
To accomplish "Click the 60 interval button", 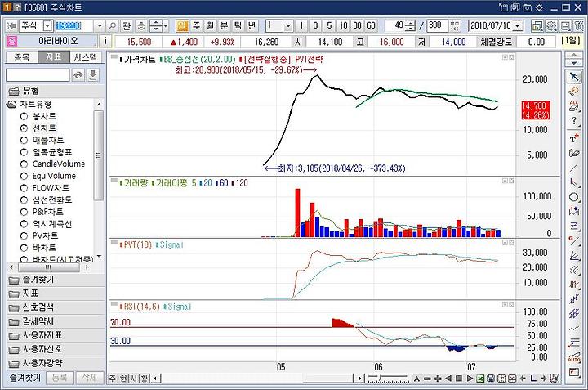I will tap(371, 25).
